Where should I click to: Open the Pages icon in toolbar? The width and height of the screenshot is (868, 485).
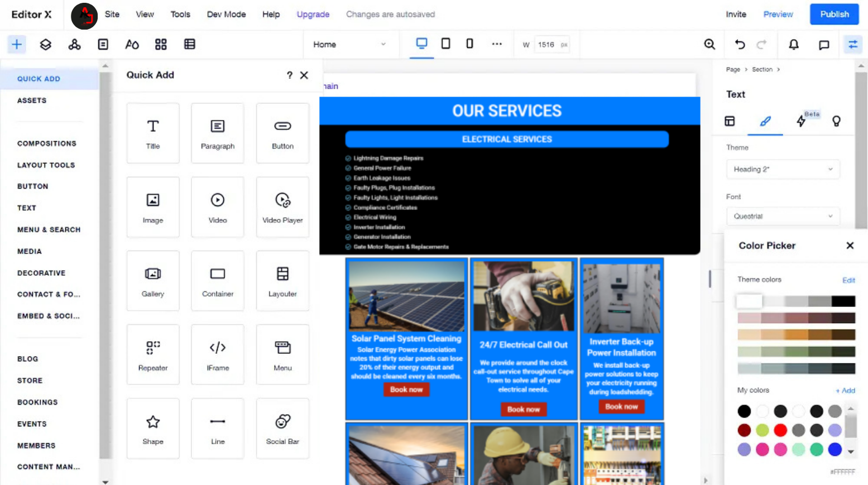click(x=103, y=45)
